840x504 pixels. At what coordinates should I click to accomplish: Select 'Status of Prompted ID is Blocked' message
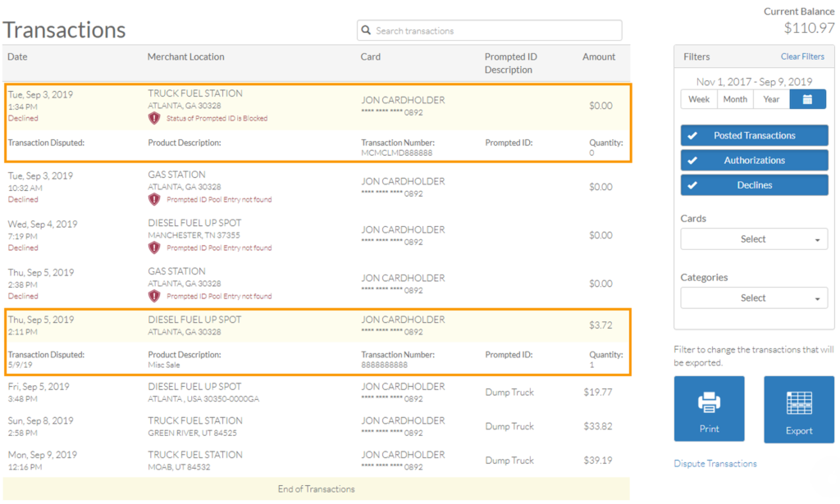tap(217, 118)
